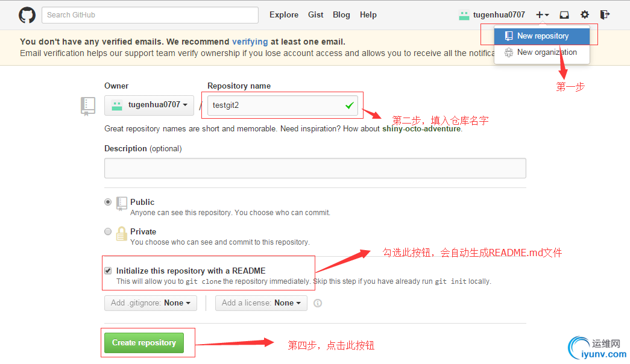Choose New repository from dropdown menu

click(541, 36)
